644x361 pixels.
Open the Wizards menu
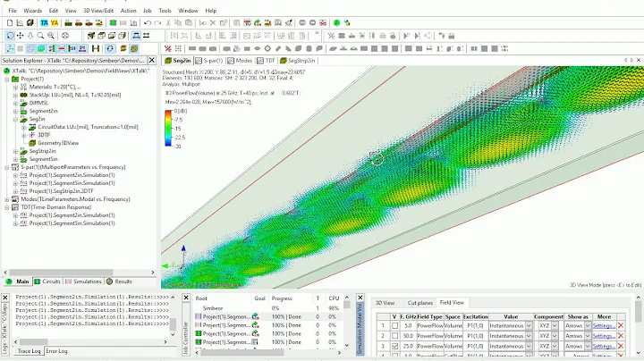(32, 11)
